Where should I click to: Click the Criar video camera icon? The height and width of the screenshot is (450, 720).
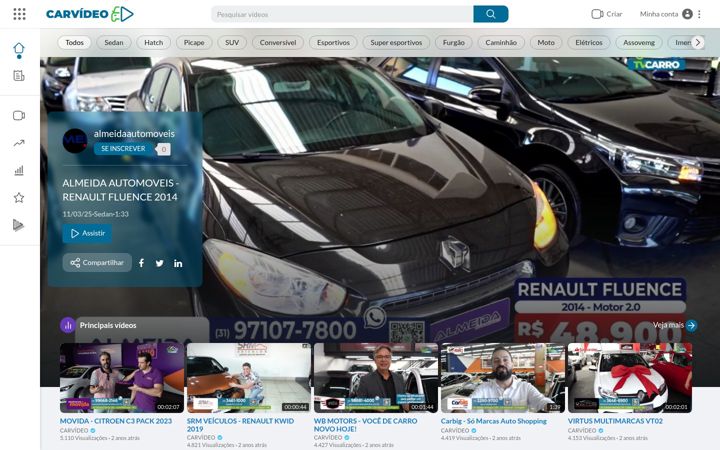(597, 14)
